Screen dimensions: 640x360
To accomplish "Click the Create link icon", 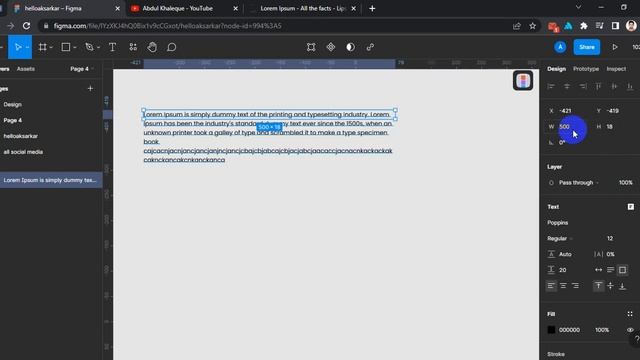I will pyautogui.click(x=370, y=47).
